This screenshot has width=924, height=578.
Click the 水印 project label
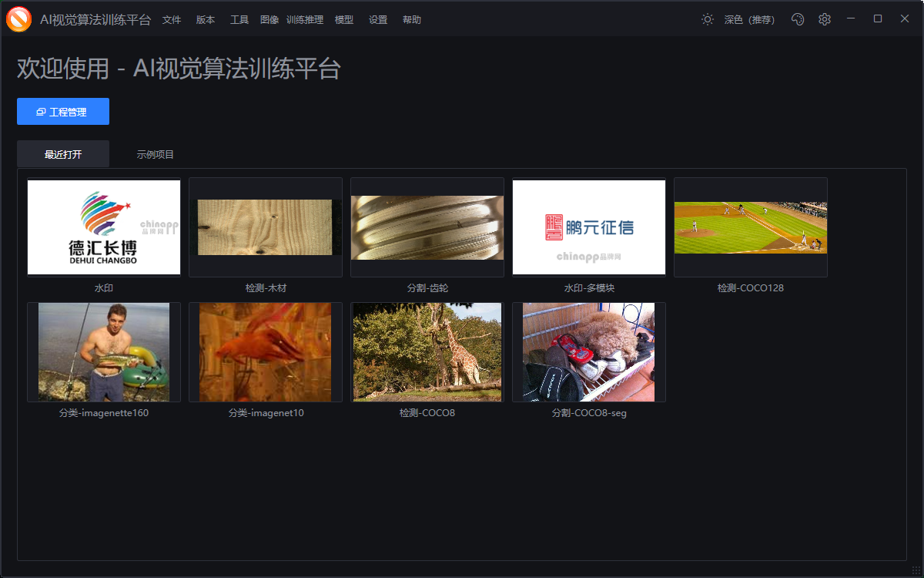[x=104, y=288]
